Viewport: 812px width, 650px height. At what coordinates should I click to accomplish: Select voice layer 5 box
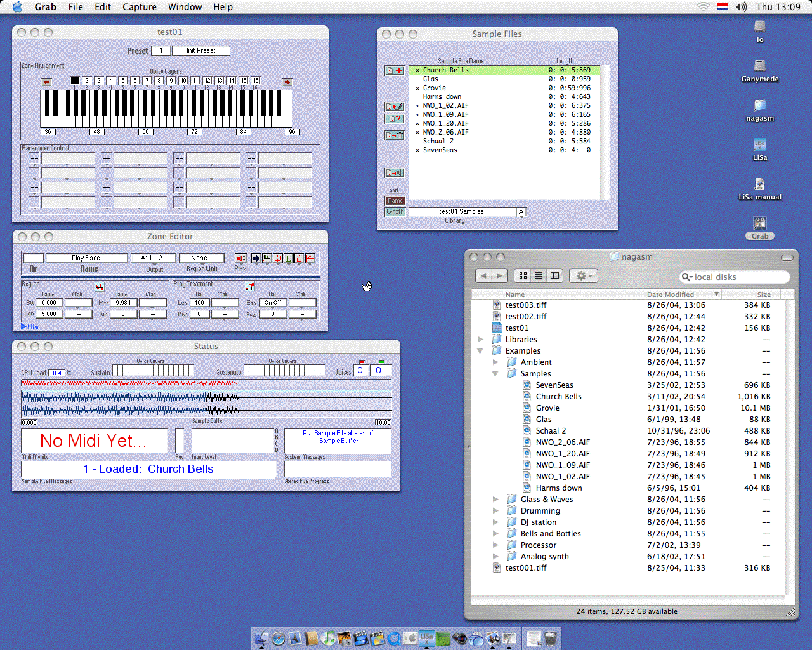[x=123, y=81]
